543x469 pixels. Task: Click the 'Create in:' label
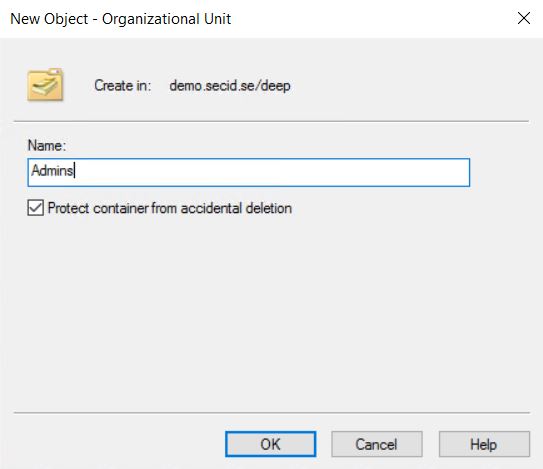coord(123,86)
